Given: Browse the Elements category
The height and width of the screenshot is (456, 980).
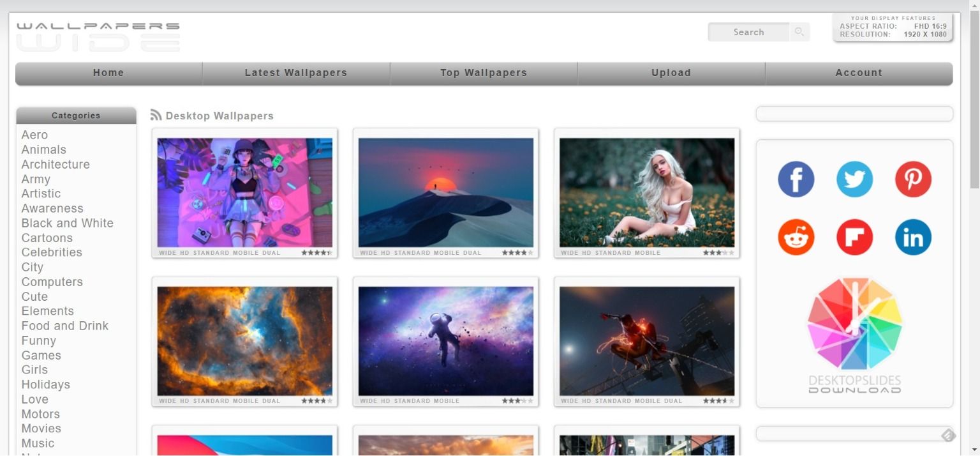Looking at the screenshot, I should (x=48, y=311).
